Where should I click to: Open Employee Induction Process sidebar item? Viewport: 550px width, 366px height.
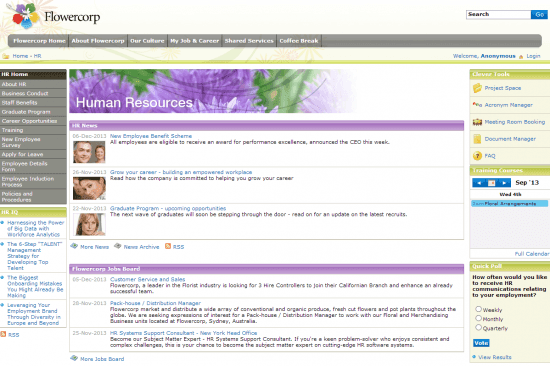[x=33, y=181]
